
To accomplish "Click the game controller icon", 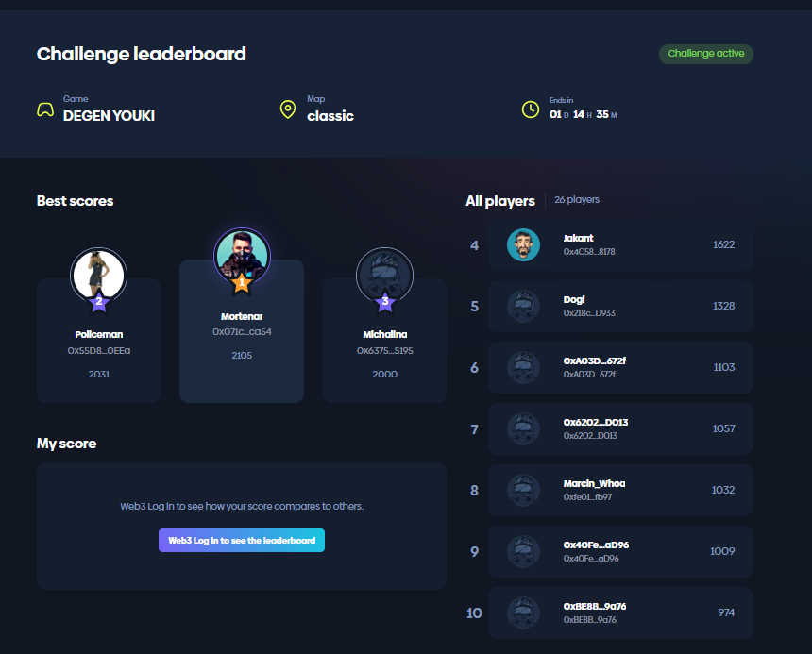I will pos(45,109).
